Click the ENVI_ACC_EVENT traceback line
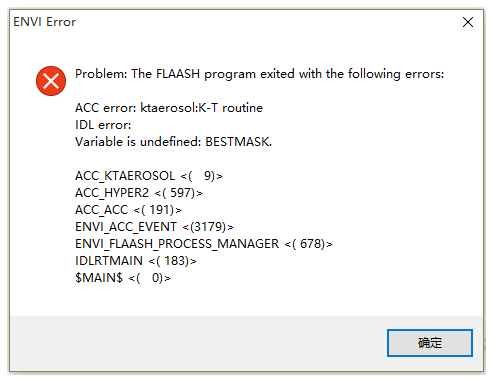 (154, 227)
